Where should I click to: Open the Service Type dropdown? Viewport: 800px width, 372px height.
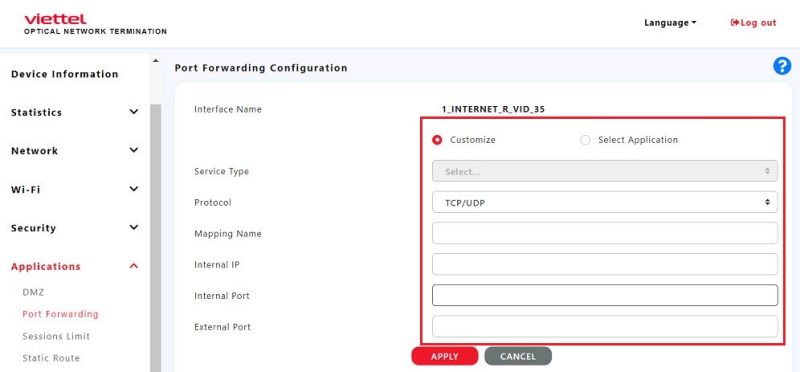605,171
